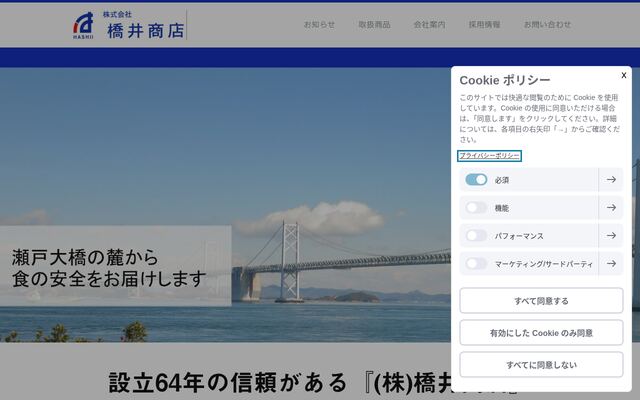The height and width of the screenshot is (400, 640).
Task: Open the お知らせ menu item
Action: point(319,24)
